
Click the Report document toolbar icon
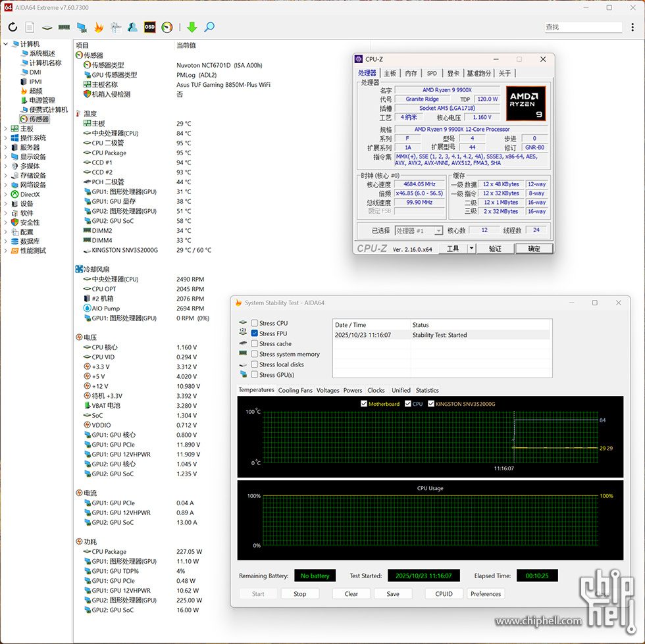30,27
